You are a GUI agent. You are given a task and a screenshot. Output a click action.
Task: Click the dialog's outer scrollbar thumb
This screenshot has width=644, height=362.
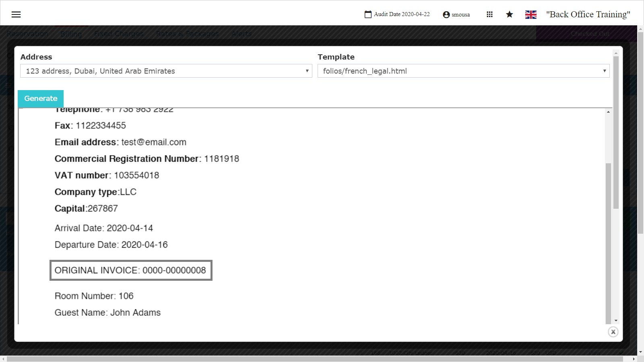coord(616,133)
